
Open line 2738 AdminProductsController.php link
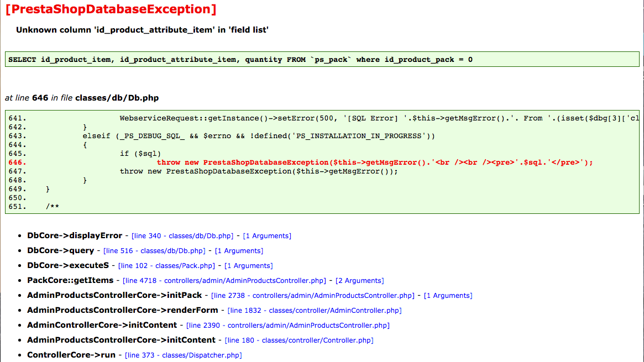(x=313, y=296)
